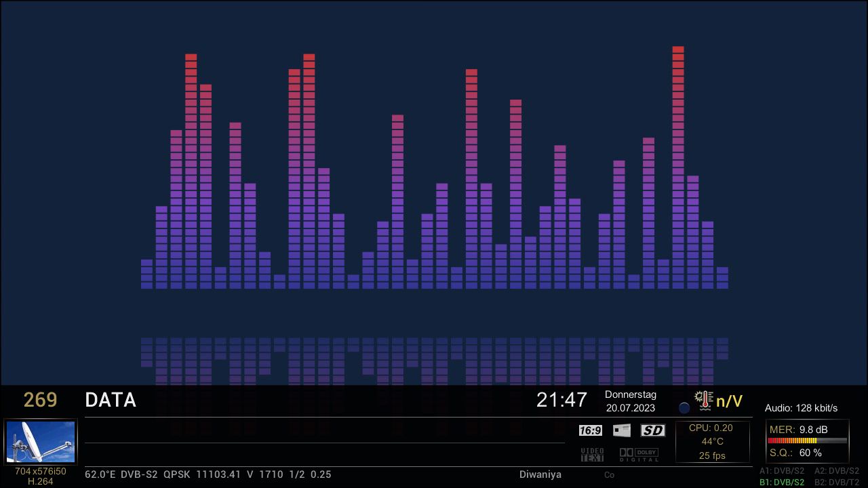This screenshot has height=488, width=868.
Task: Click the SD resolution icon
Action: tap(652, 430)
